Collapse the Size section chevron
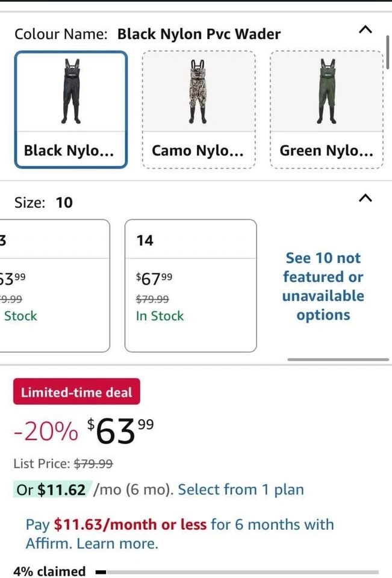This screenshot has height=578, width=392. tap(366, 198)
